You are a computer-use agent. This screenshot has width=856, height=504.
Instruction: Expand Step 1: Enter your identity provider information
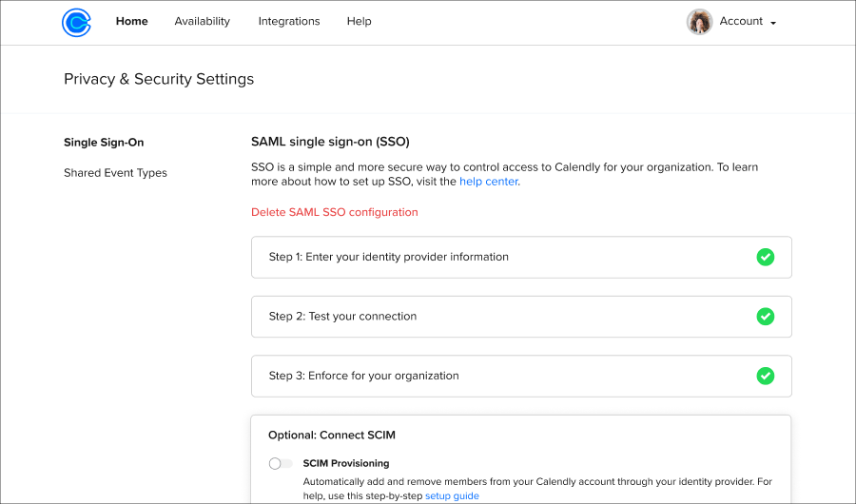pyautogui.click(x=521, y=257)
